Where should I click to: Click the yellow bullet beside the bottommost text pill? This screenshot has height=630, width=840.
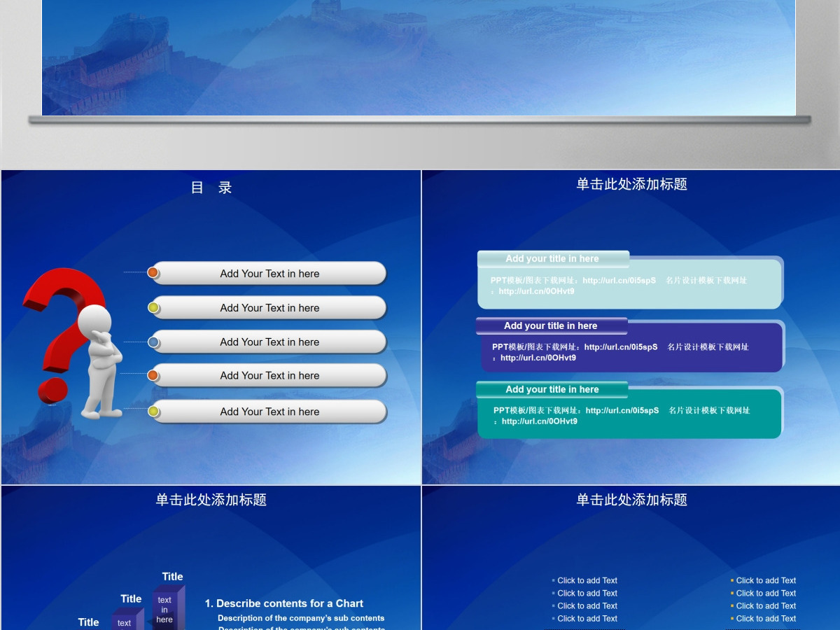(153, 411)
